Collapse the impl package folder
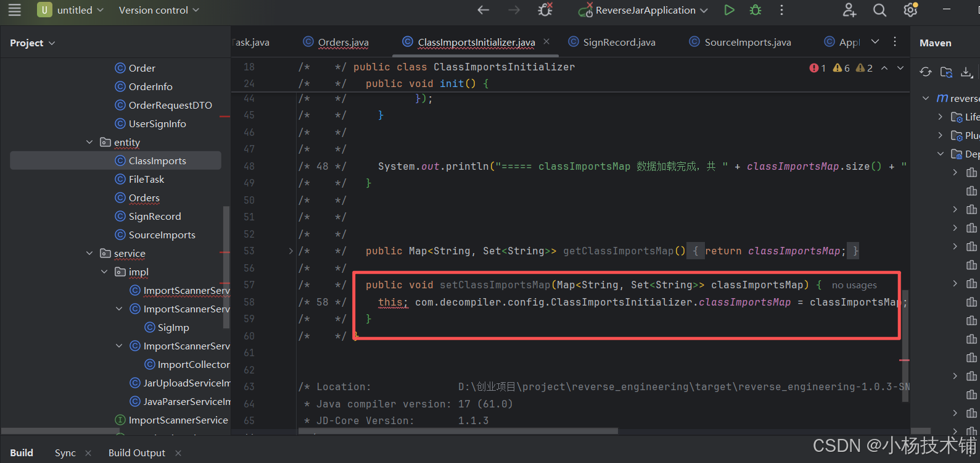This screenshot has width=980, height=463. [x=104, y=272]
